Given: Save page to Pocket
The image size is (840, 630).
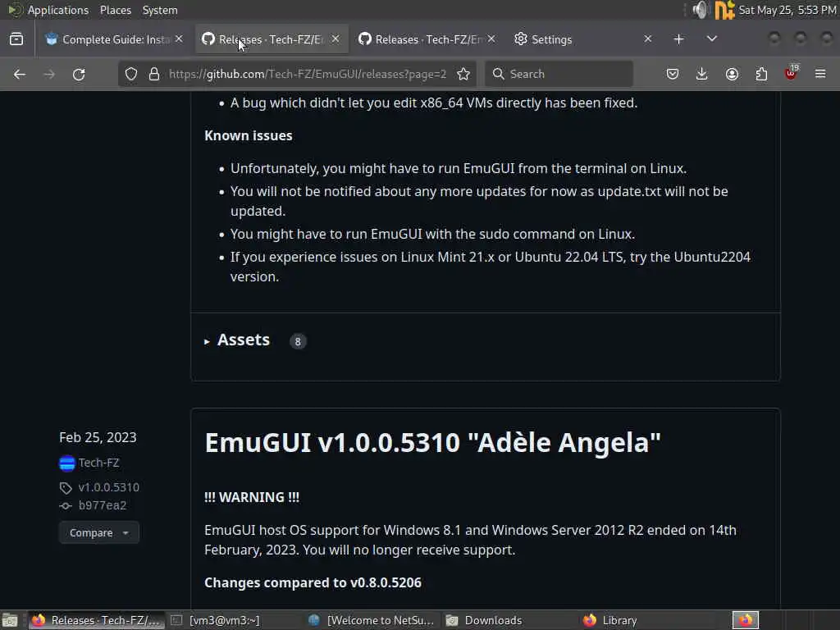Looking at the screenshot, I should point(673,74).
